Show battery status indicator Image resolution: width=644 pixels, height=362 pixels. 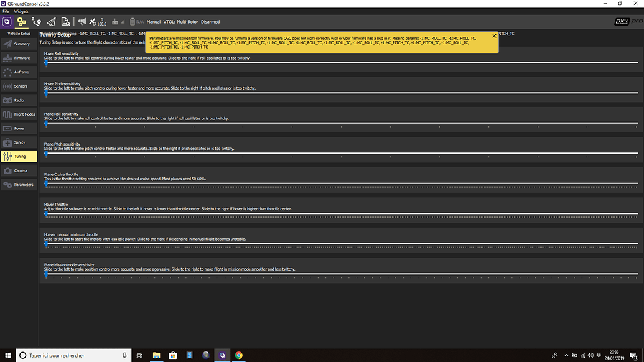[x=137, y=22]
